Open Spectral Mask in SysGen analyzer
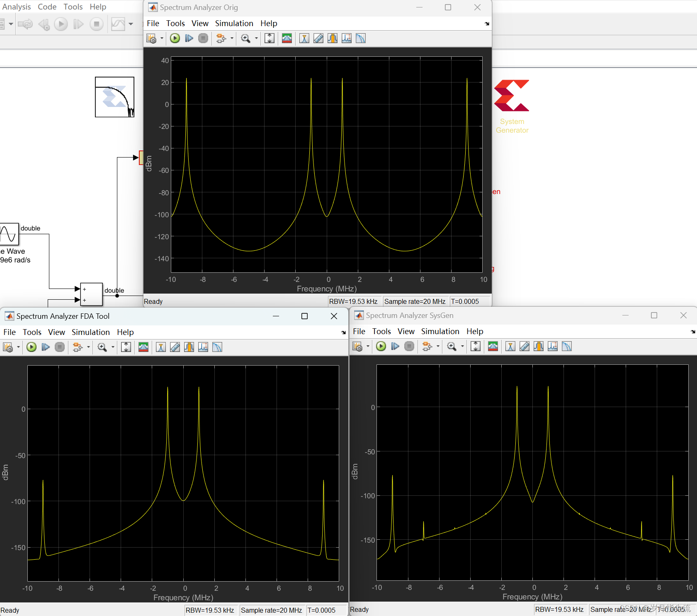This screenshot has width=697, height=616. click(x=493, y=347)
